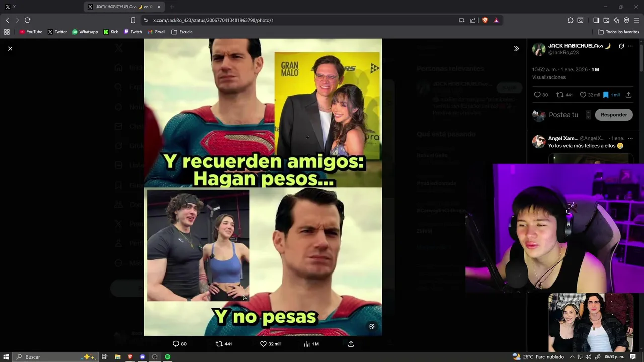Click the install app icon in the address bar
The image size is (644, 362).
(461, 20)
